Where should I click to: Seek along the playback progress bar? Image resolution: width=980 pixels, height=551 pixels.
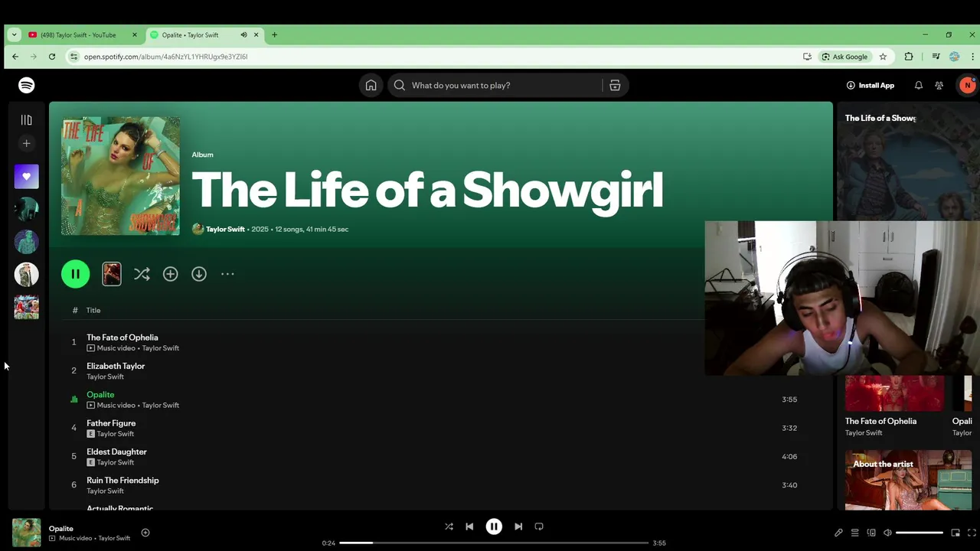tap(494, 543)
